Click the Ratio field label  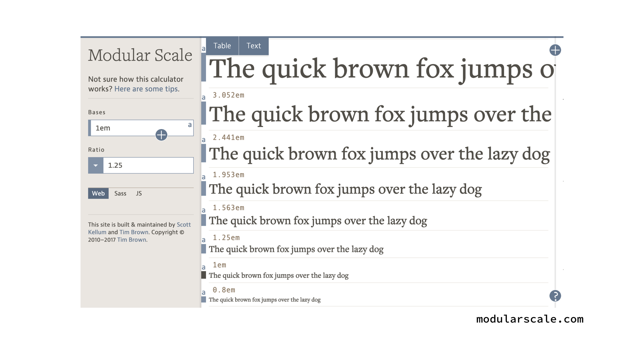96,150
